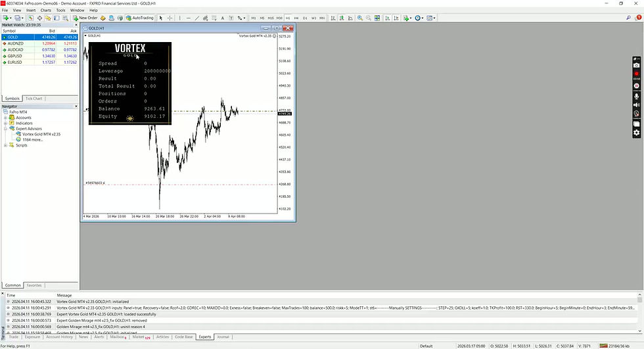644x349 pixels.
Task: Select the Text 'A' drawing tool
Action: 223,18
